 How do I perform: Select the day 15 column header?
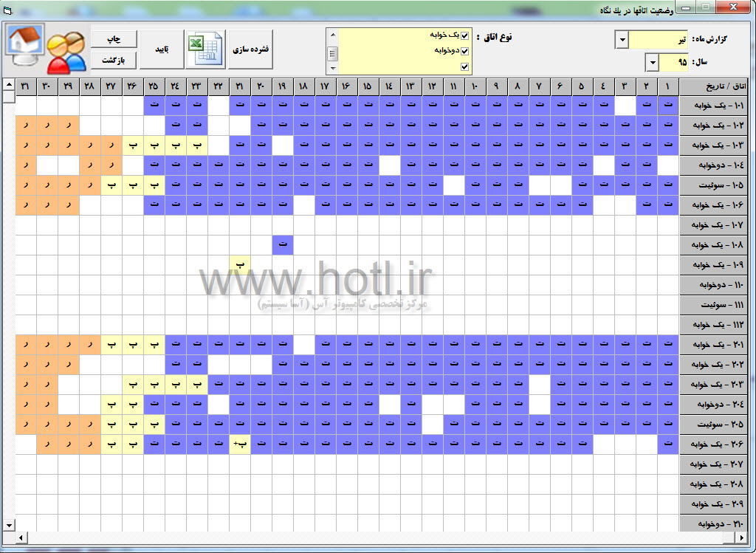(368, 86)
